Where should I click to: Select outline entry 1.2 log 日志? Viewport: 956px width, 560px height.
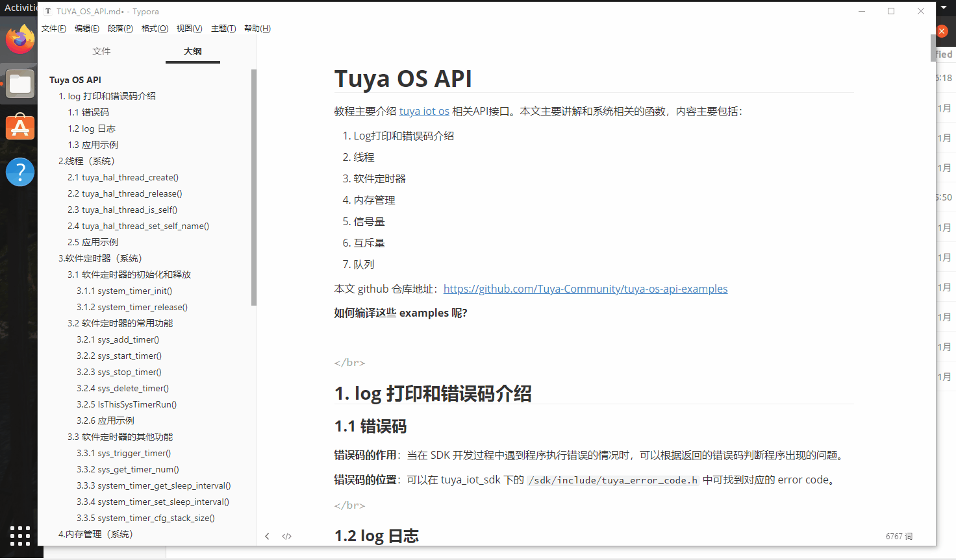pyautogui.click(x=92, y=128)
